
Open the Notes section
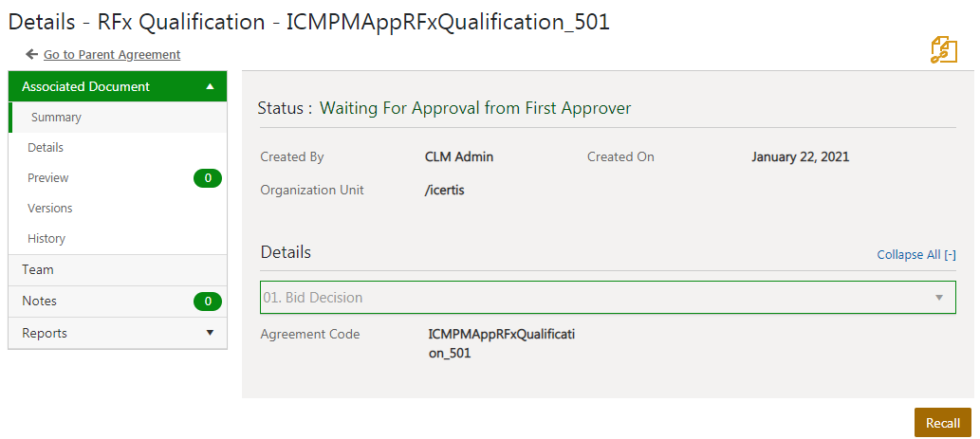click(x=40, y=302)
